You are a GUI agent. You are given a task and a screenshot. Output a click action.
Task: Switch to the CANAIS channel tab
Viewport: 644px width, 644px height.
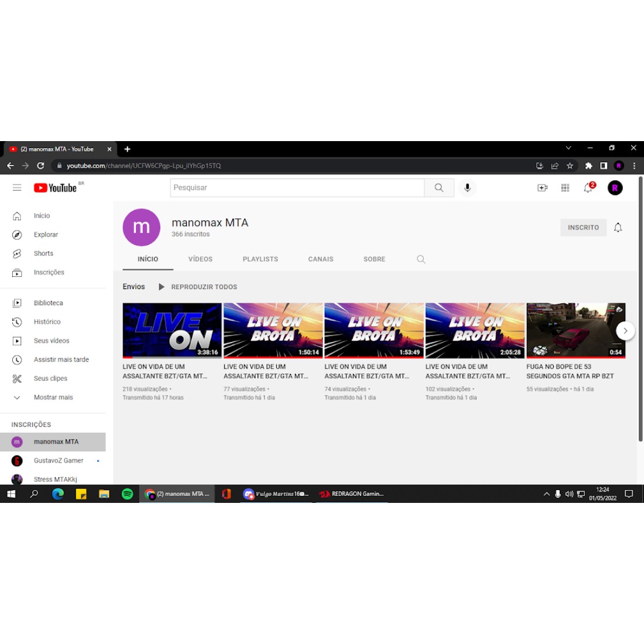point(321,259)
